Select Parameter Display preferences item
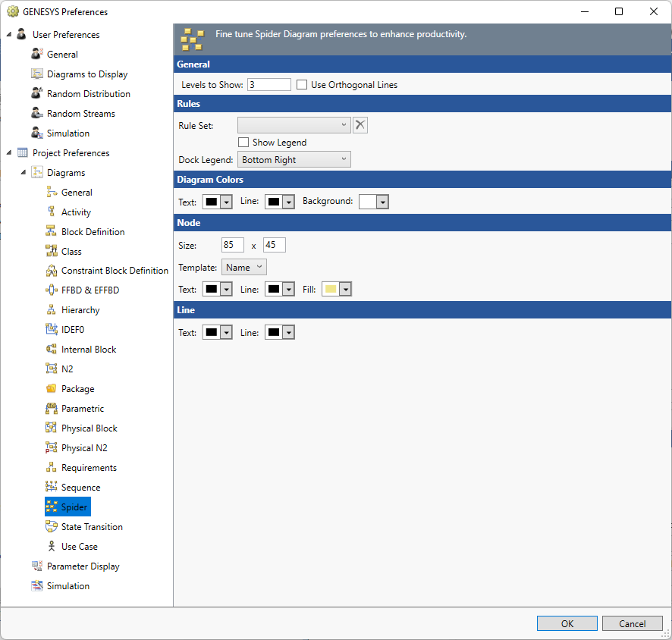 tap(83, 566)
